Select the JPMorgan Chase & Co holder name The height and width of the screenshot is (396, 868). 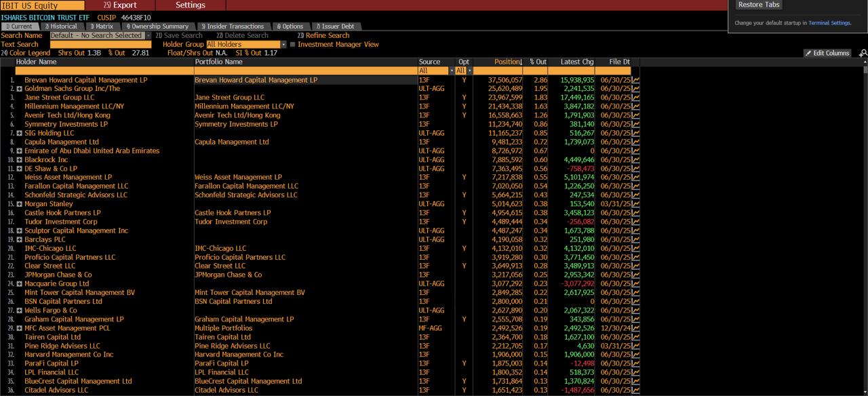58,275
